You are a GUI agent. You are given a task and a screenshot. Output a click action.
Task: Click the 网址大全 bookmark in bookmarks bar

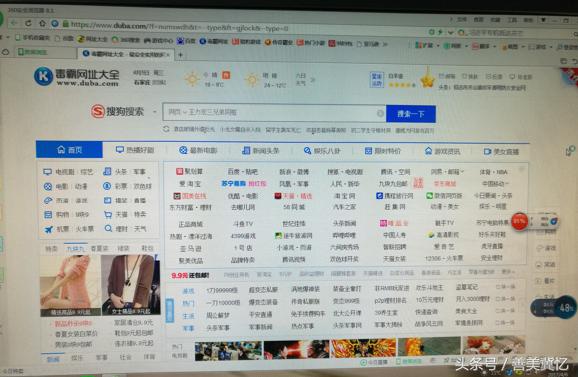(93, 39)
